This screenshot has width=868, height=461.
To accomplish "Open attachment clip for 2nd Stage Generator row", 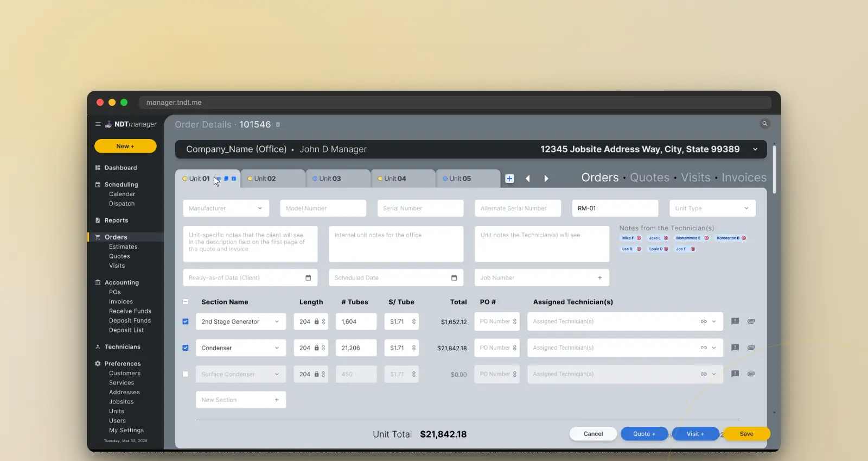I will pos(751,321).
